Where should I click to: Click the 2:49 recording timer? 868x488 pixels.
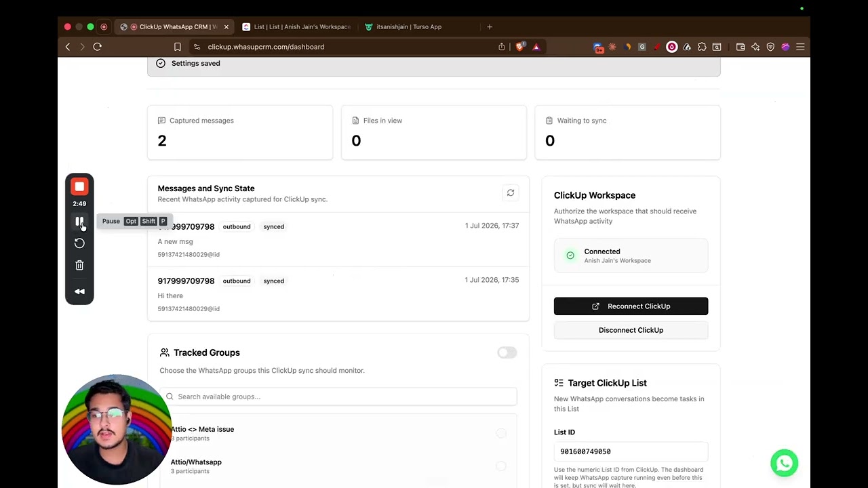click(x=79, y=203)
